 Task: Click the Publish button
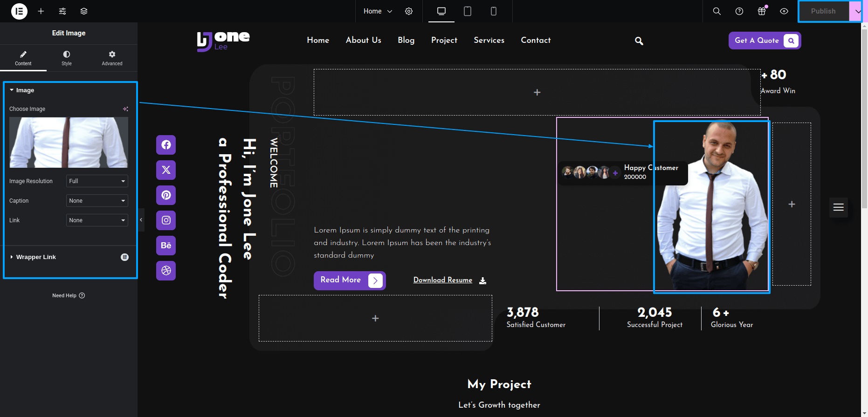823,11
